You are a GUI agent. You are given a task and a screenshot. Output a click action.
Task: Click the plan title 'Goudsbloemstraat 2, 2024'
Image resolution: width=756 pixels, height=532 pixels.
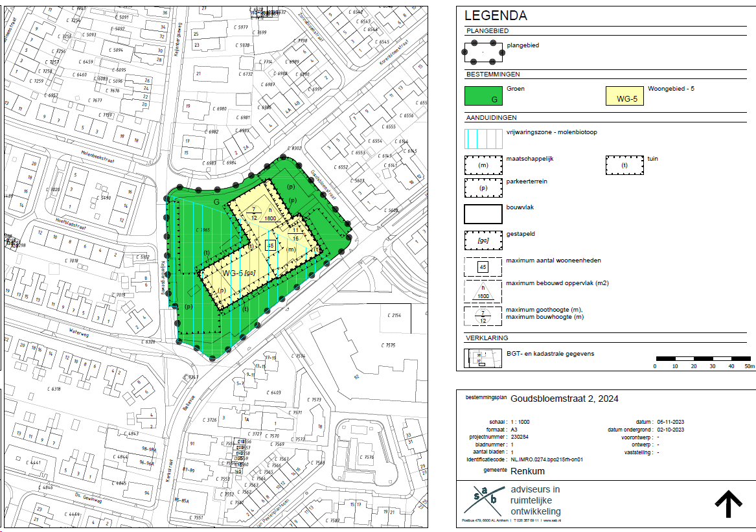(565, 399)
